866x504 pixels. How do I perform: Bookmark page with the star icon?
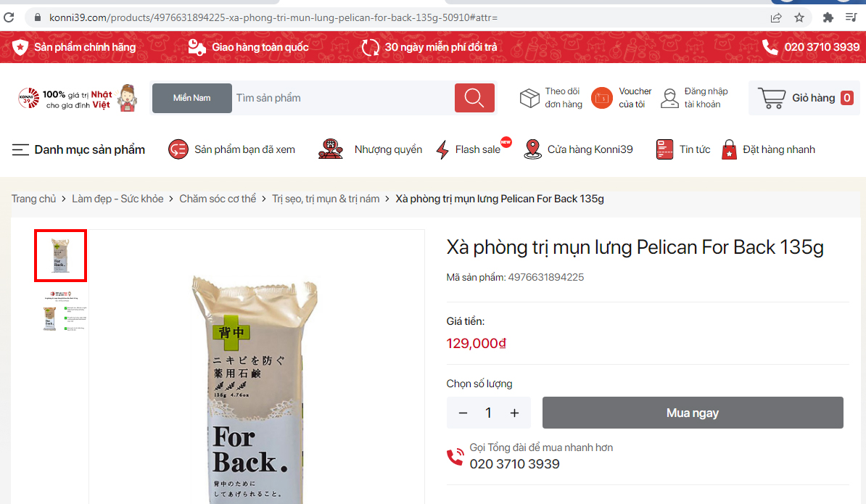(x=799, y=17)
